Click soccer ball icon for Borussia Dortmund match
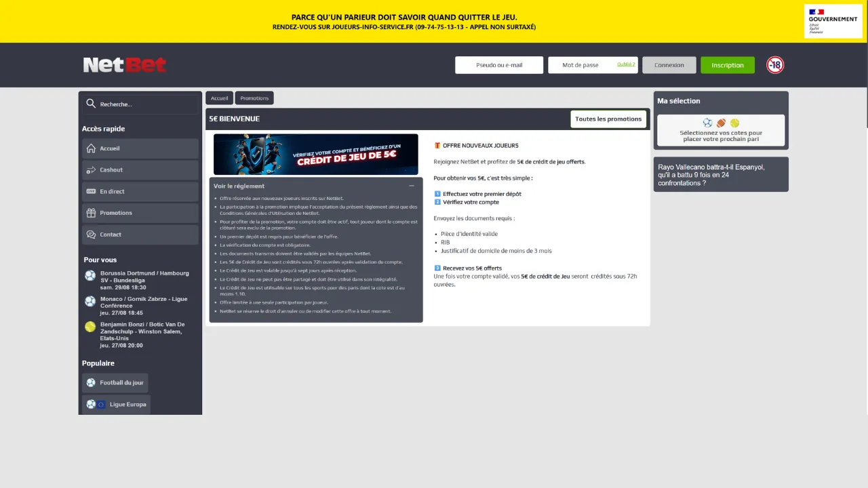868x488 pixels. pos(90,276)
